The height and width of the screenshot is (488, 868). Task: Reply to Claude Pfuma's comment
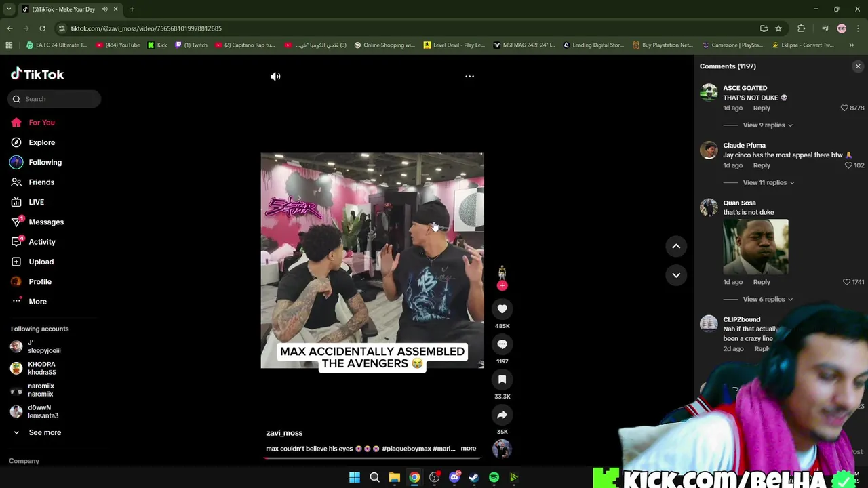click(x=762, y=165)
